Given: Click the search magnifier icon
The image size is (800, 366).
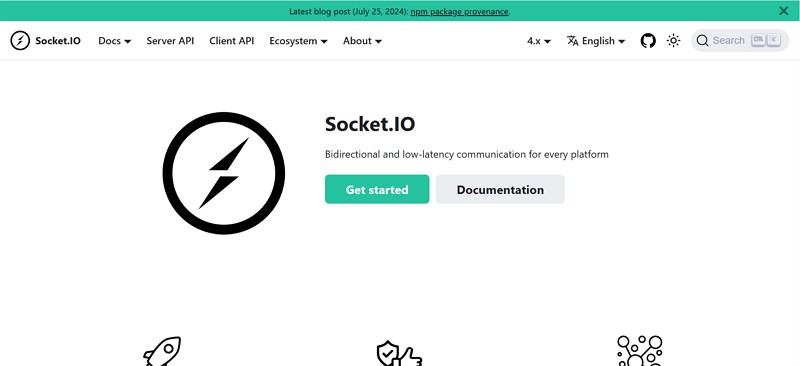Looking at the screenshot, I should click(702, 41).
